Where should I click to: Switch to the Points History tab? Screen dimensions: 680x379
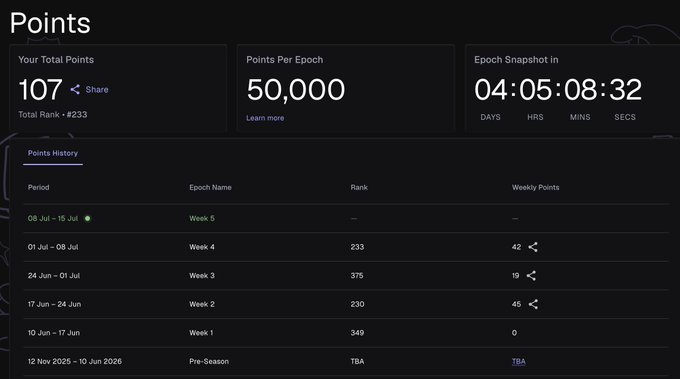(x=53, y=153)
